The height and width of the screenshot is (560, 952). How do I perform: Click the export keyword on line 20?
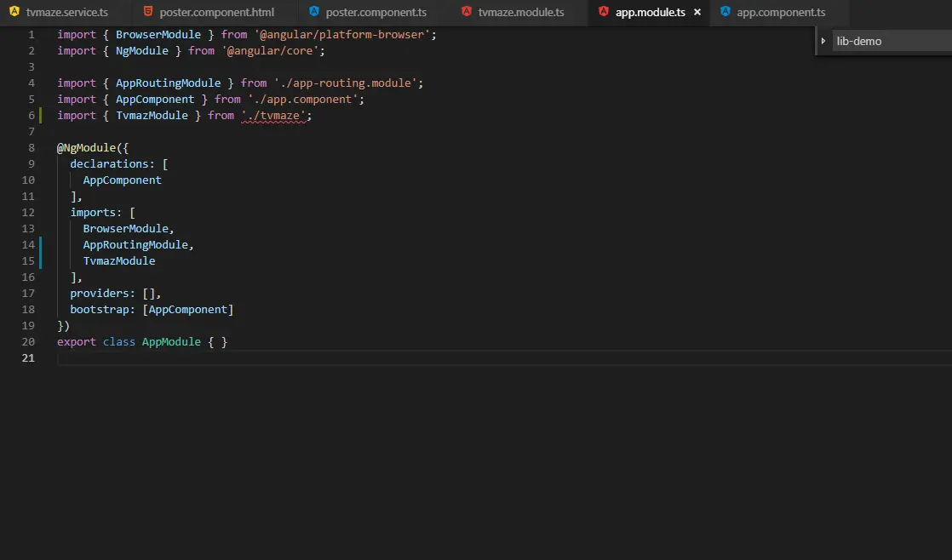point(77,342)
